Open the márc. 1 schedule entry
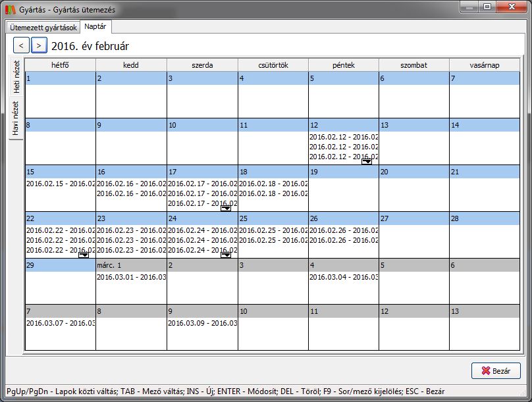The image size is (532, 402). (x=131, y=277)
